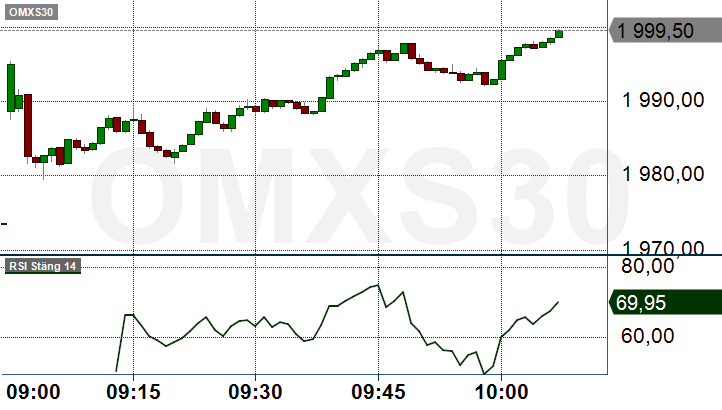Click the latest green candle near 1 999,50
This screenshot has width=722, height=410.
click(x=559, y=34)
